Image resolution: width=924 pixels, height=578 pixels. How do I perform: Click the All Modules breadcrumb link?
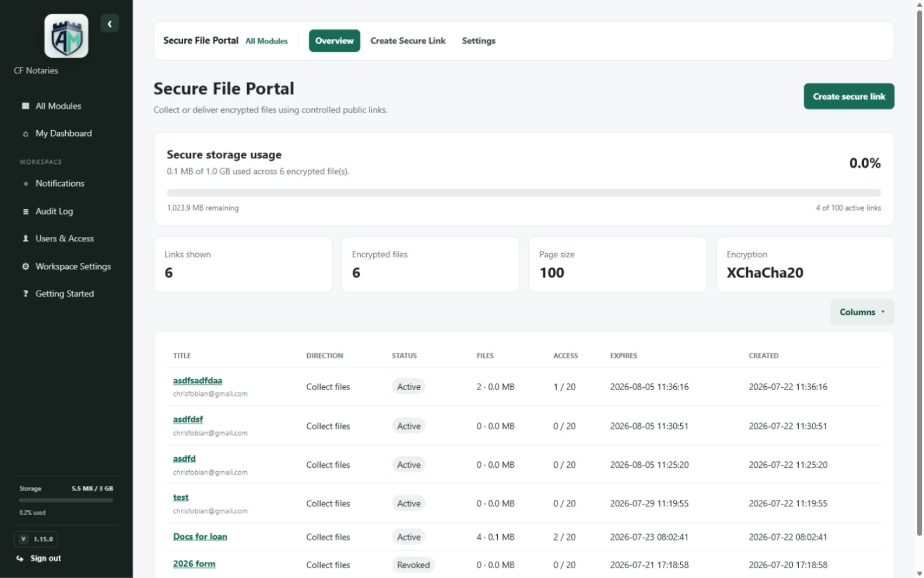pyautogui.click(x=266, y=41)
